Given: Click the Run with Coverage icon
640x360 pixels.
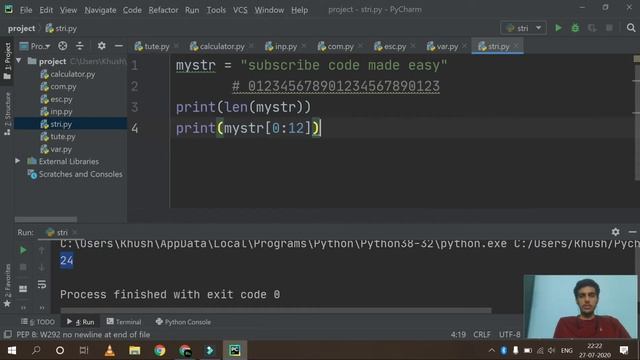Looking at the screenshot, I should click(x=592, y=28).
